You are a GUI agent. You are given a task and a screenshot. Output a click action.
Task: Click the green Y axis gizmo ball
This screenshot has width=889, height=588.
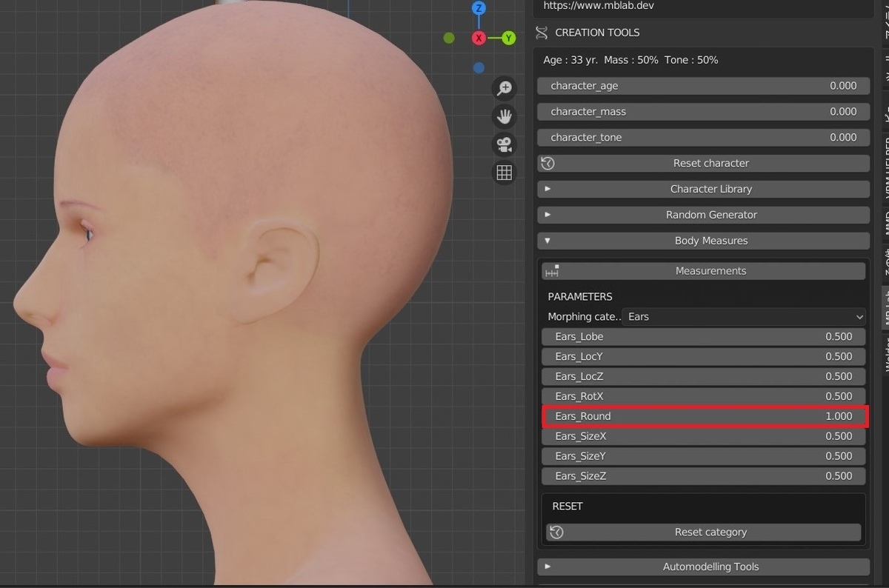pyautogui.click(x=509, y=38)
